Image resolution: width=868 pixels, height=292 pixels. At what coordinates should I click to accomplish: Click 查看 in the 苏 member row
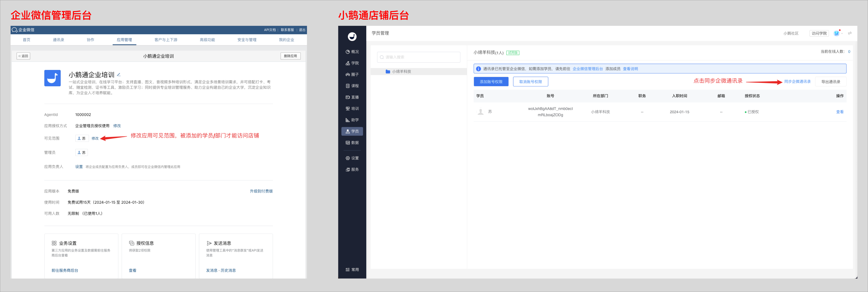click(840, 112)
